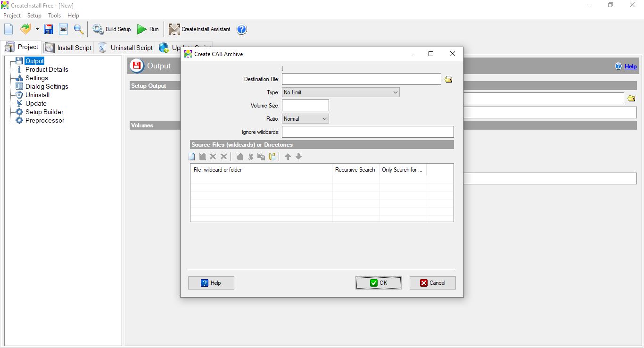Open the Setup menu
The height and width of the screenshot is (348, 644).
pos(34,16)
